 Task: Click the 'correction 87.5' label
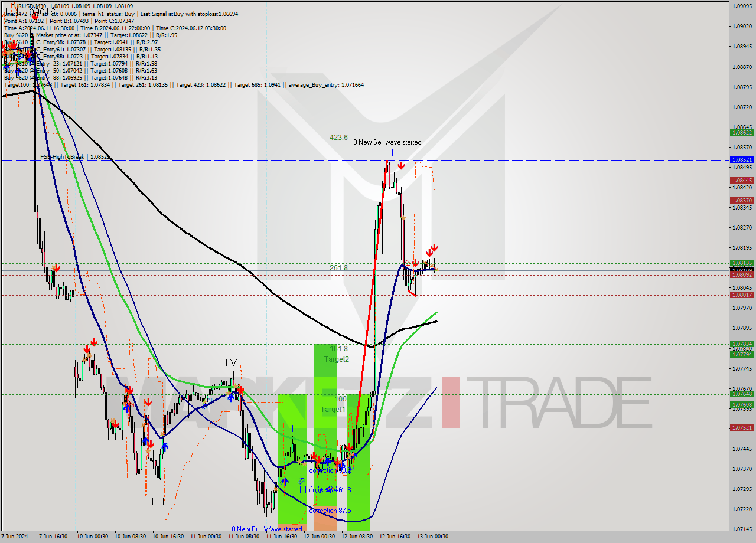(330, 511)
